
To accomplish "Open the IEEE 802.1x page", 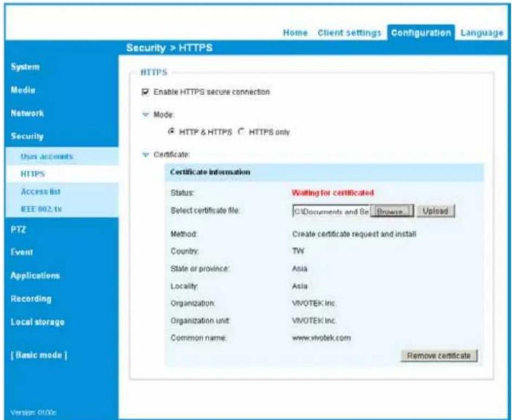I will (x=41, y=209).
